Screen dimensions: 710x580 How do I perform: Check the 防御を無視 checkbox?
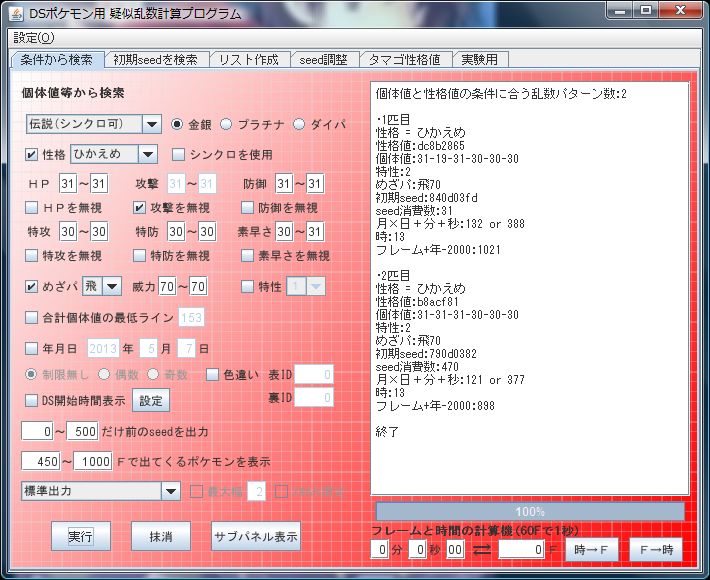tap(247, 208)
